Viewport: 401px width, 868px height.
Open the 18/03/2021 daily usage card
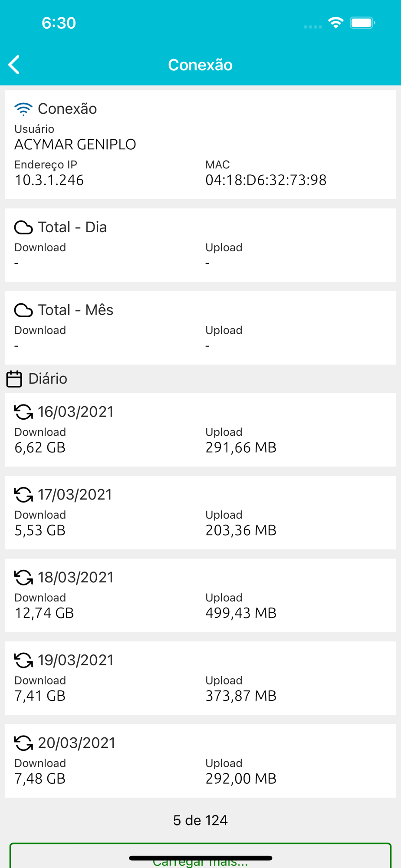point(200,595)
